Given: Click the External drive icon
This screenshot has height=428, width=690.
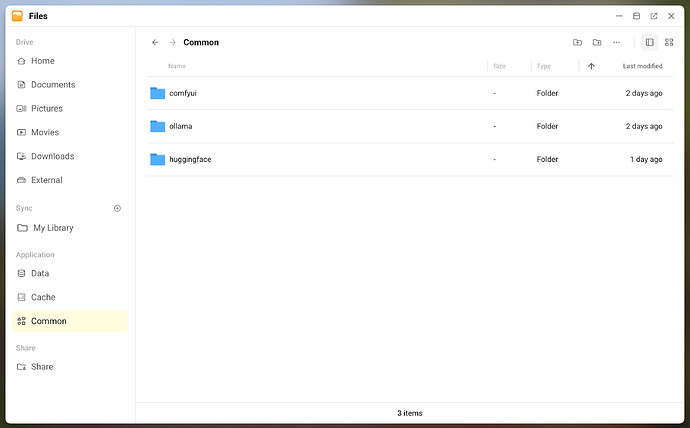Looking at the screenshot, I should pos(21,180).
